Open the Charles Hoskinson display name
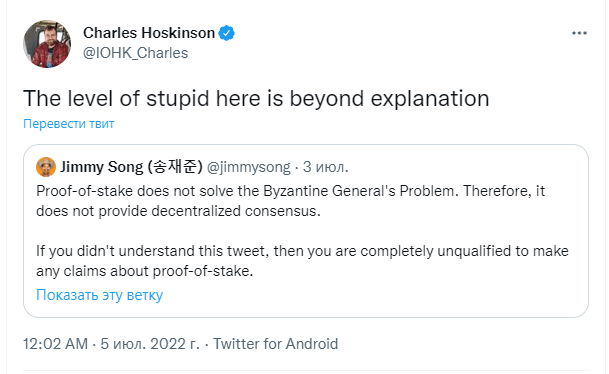The height and width of the screenshot is (374, 609). 149,33
